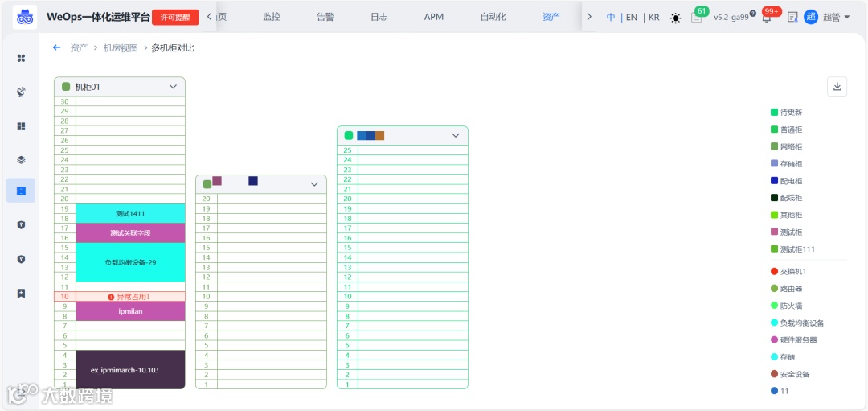Click the 硬件服务器 legend entry
The width and height of the screenshot is (868, 411).
[794, 339]
